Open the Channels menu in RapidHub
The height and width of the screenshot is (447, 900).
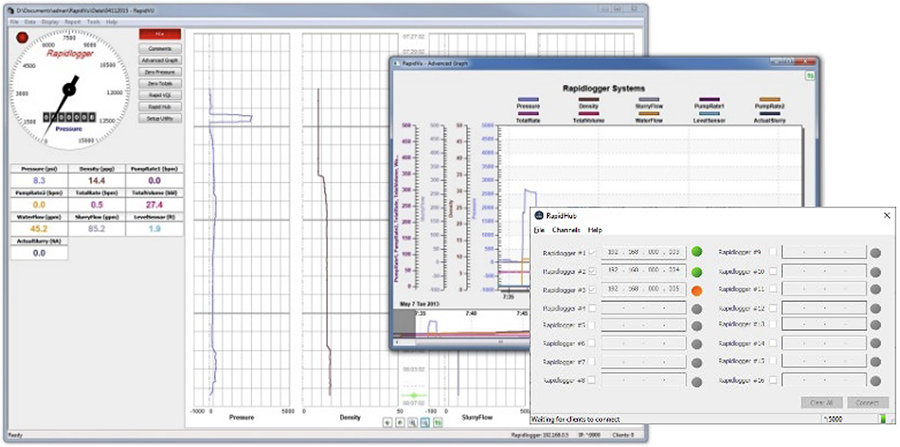coord(566,230)
